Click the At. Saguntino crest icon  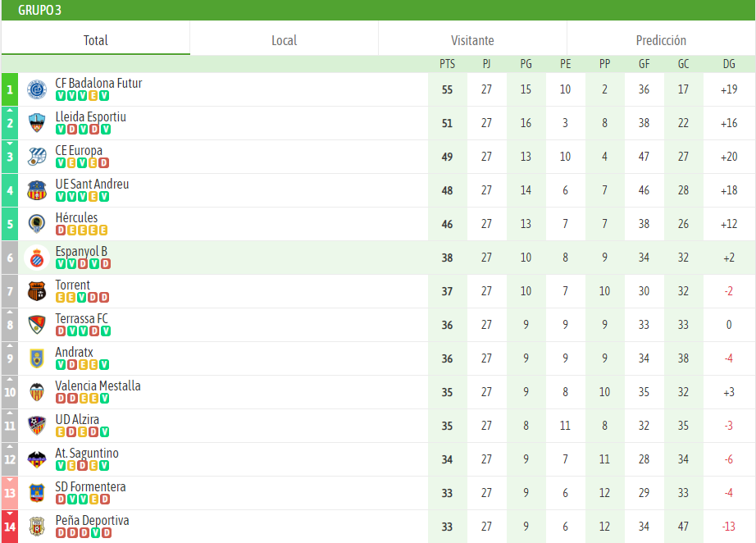36,459
